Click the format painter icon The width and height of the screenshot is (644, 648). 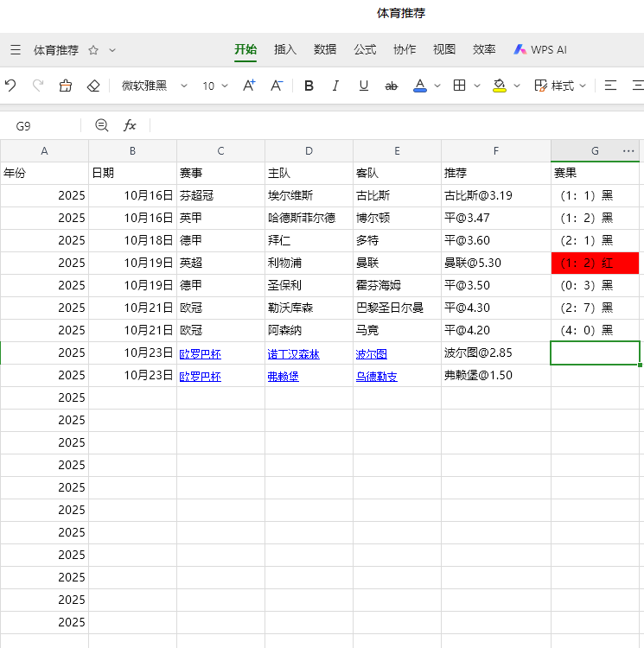tap(66, 86)
